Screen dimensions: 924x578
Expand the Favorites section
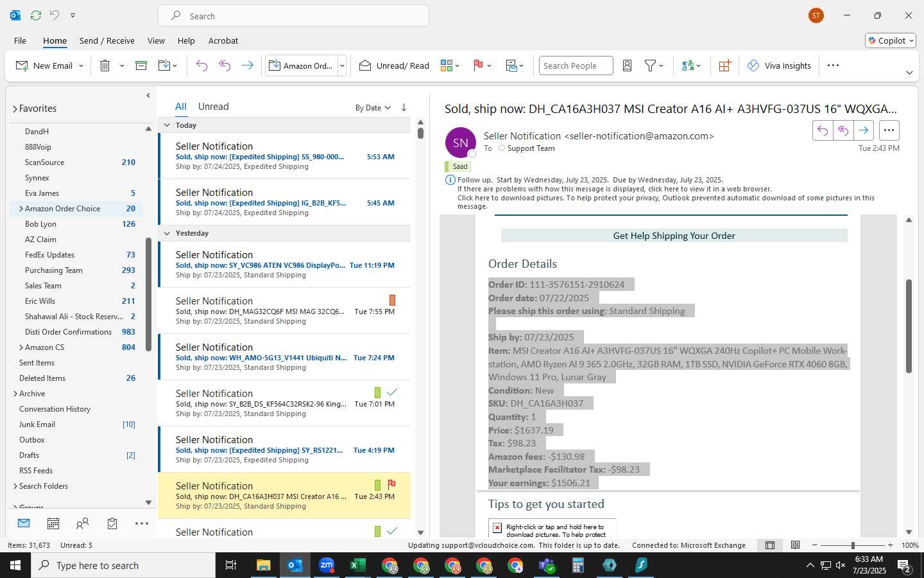click(15, 109)
